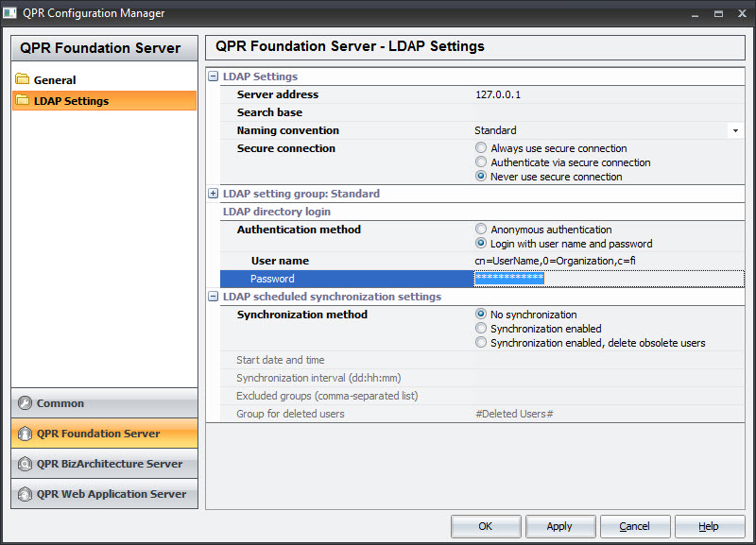756x545 pixels.
Task: Click the Search base label
Action: click(x=269, y=112)
